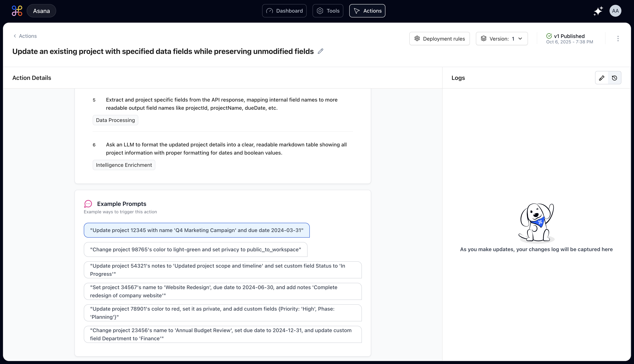Expand the Version 1 dropdown
Screen dimensions: 634x364
tap(502, 39)
